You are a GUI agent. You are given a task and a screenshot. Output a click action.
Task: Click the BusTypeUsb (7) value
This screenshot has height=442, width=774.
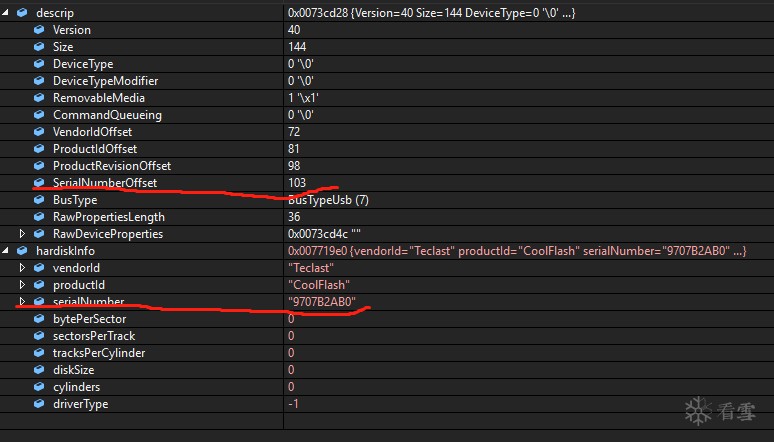(328, 200)
